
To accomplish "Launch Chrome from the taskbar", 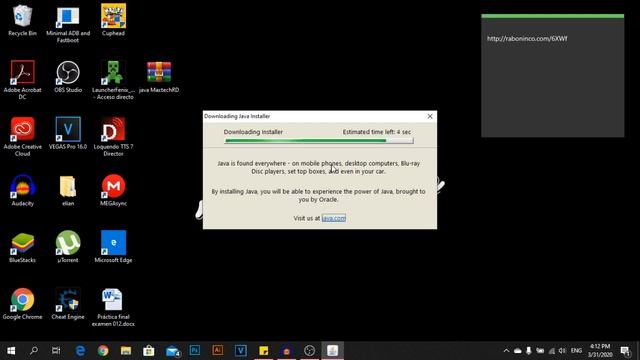I will (x=103, y=350).
